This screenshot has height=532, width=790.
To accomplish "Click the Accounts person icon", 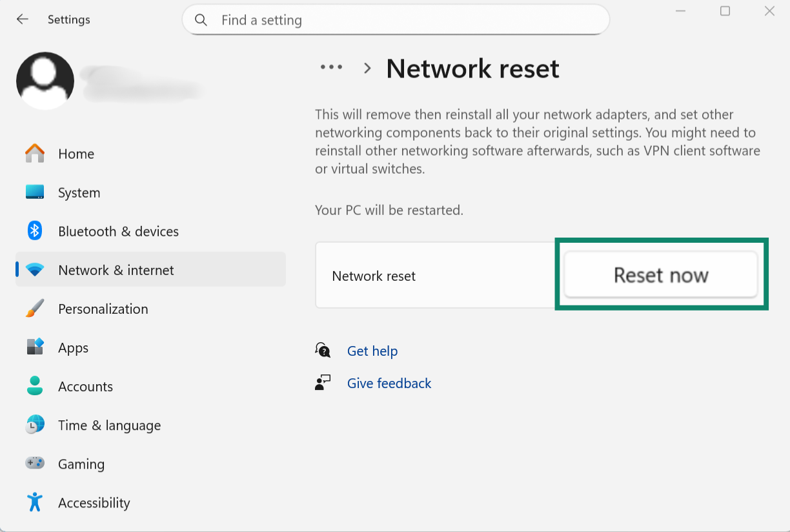I will [34, 386].
